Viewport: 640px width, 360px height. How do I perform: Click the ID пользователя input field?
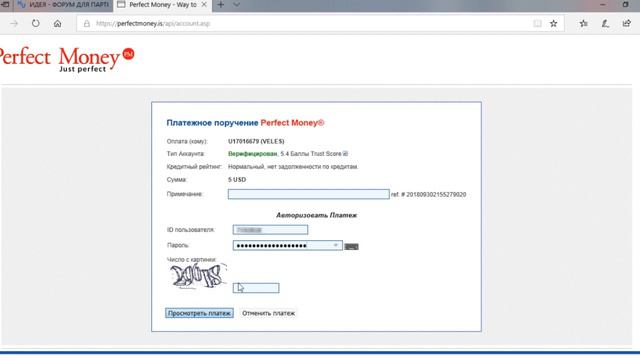(x=270, y=230)
